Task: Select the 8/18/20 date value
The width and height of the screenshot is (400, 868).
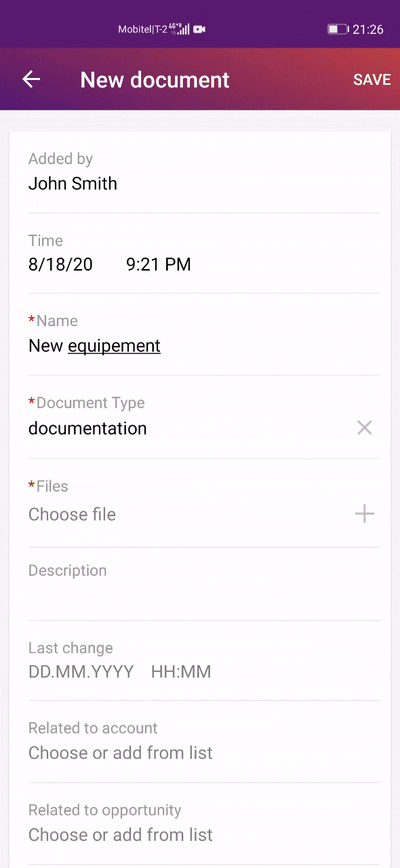Action: pos(60,265)
